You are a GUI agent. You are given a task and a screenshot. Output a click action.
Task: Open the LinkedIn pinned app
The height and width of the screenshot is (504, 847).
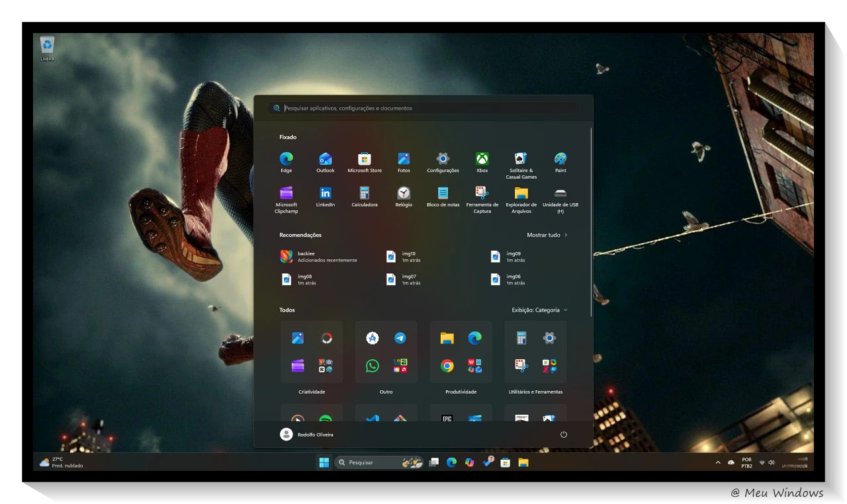(325, 194)
